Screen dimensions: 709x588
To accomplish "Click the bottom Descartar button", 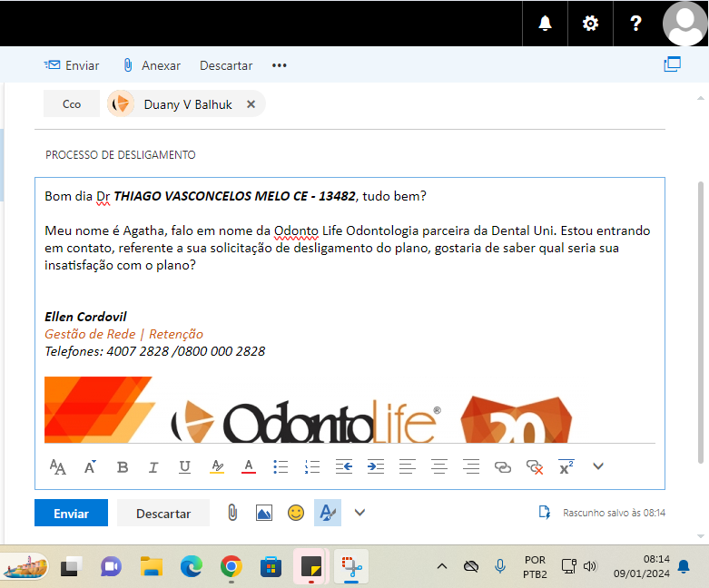I will [163, 513].
